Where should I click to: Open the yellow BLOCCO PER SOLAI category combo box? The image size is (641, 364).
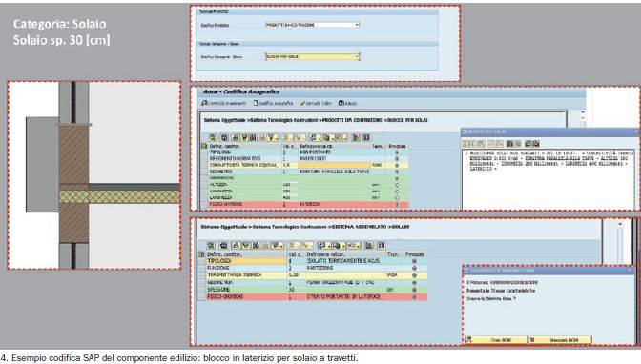[x=312, y=56]
